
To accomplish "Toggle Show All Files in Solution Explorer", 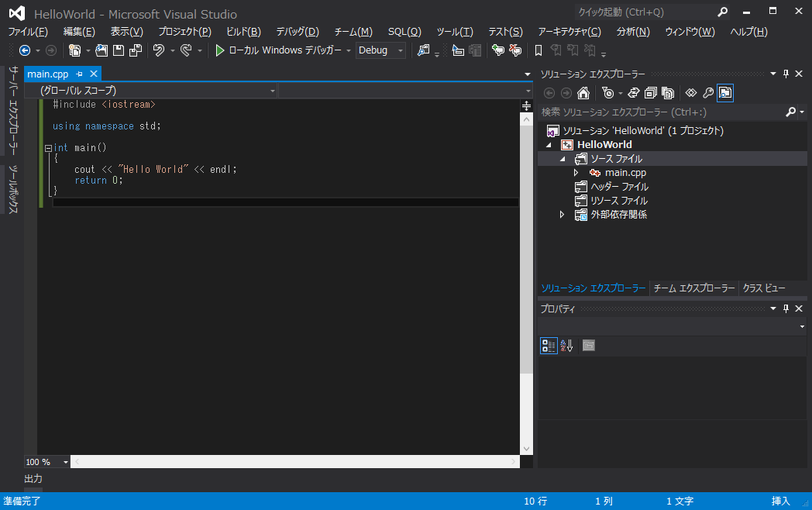I will [669, 92].
